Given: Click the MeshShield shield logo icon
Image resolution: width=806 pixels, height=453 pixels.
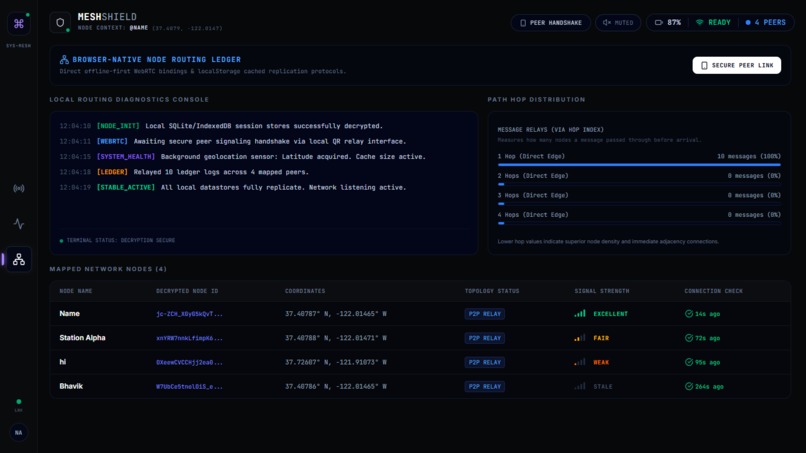Looking at the screenshot, I should click(60, 23).
